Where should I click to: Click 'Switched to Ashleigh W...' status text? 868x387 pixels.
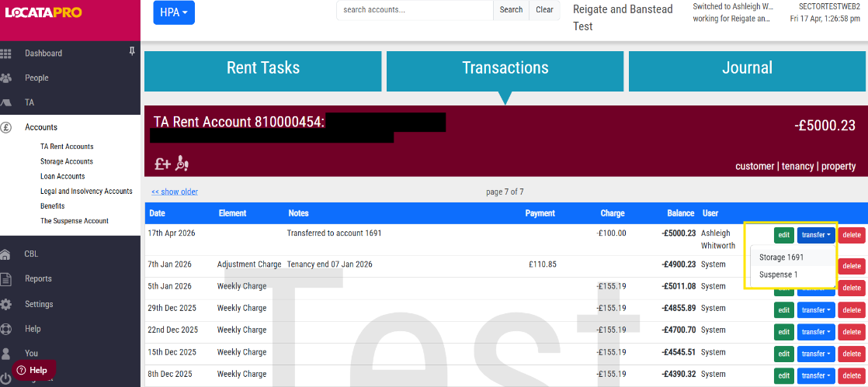[733, 7]
